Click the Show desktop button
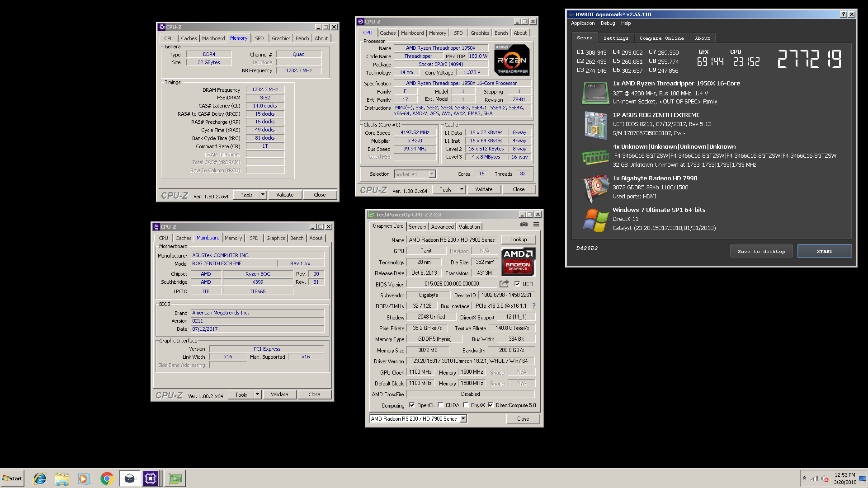This screenshot has height=488, width=868. tap(863, 479)
